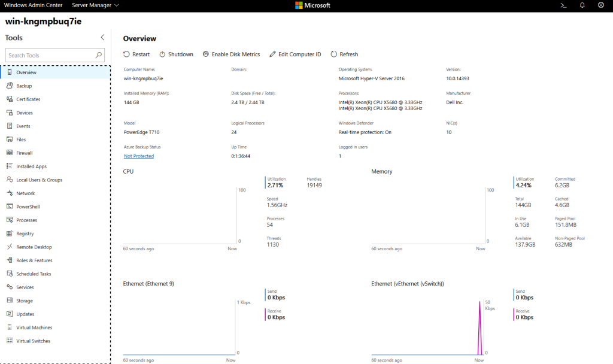This screenshot has height=364, width=613.
Task: Click the Virtual Switches icon in sidebar
Action: pyautogui.click(x=10, y=341)
